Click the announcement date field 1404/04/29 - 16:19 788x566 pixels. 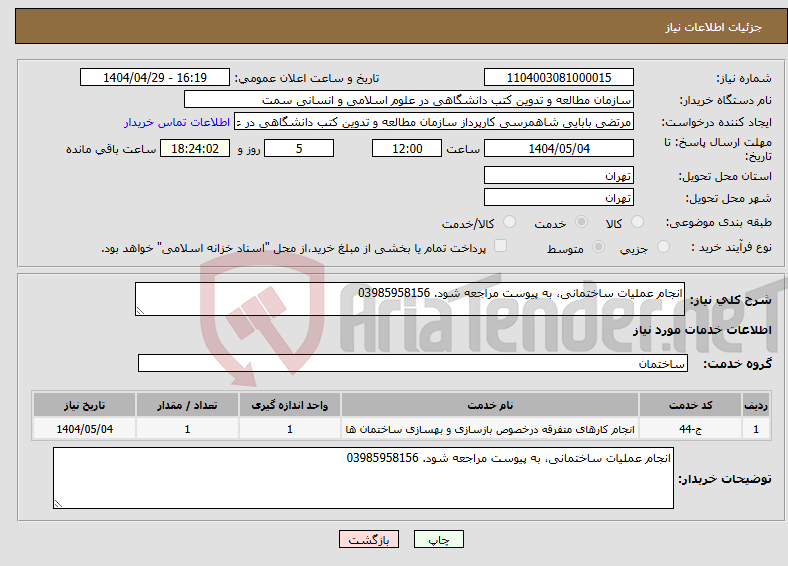pyautogui.click(x=155, y=77)
